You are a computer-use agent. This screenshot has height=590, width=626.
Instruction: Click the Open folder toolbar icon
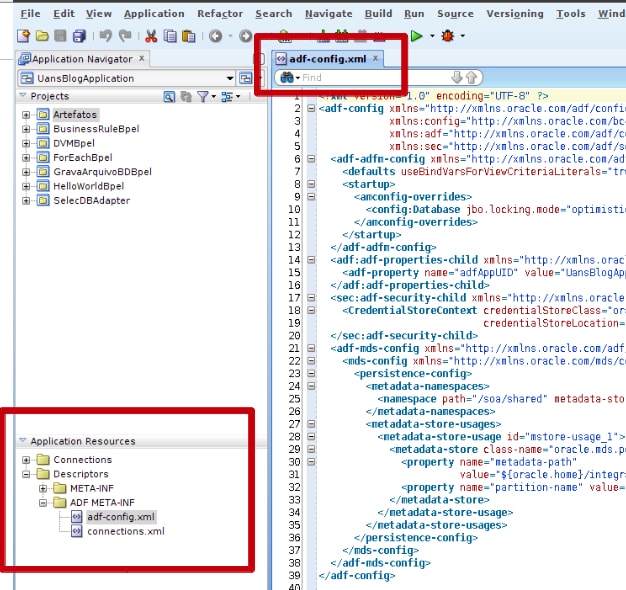point(42,36)
